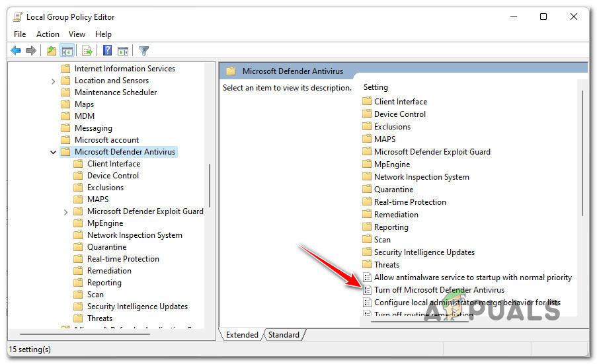597x364 pixels.
Task: Open the Help menu
Action: point(103,34)
